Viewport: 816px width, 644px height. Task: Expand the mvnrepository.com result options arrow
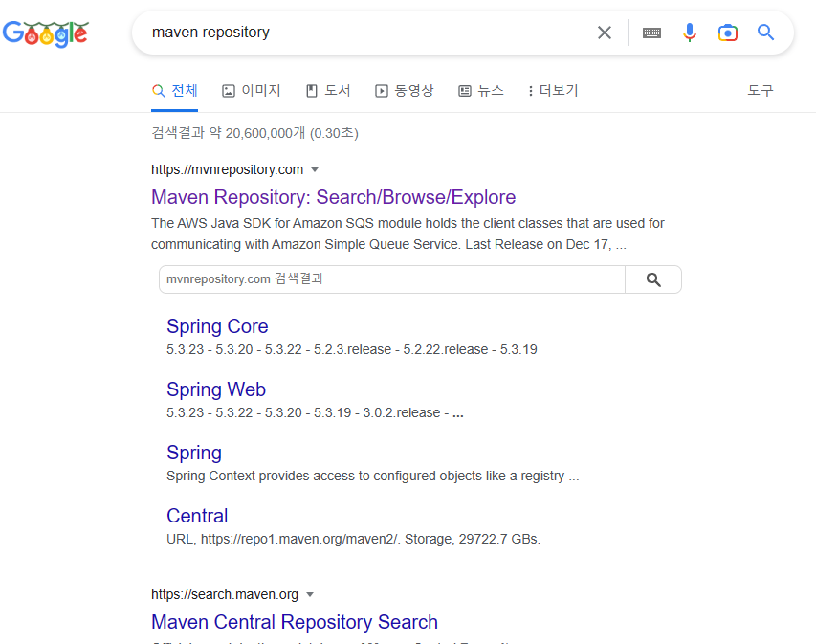(x=315, y=170)
